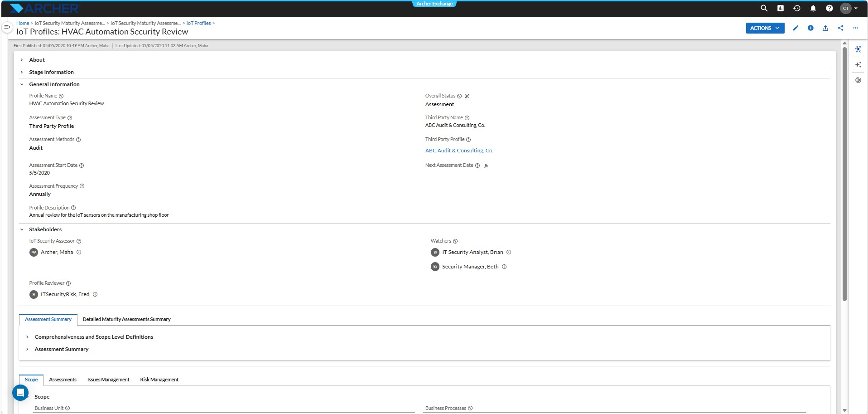Click the export record icon
Screen dimensions: 868x414
pyautogui.click(x=825, y=28)
